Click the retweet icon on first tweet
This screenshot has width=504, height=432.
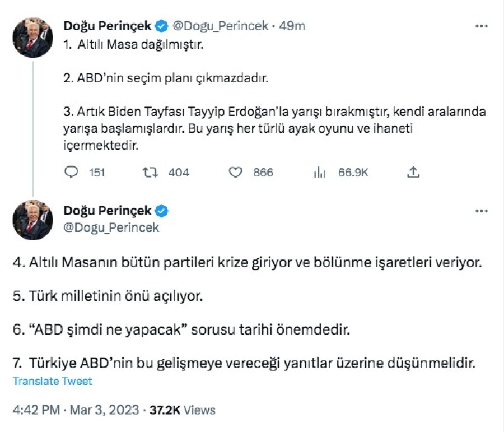(x=150, y=173)
